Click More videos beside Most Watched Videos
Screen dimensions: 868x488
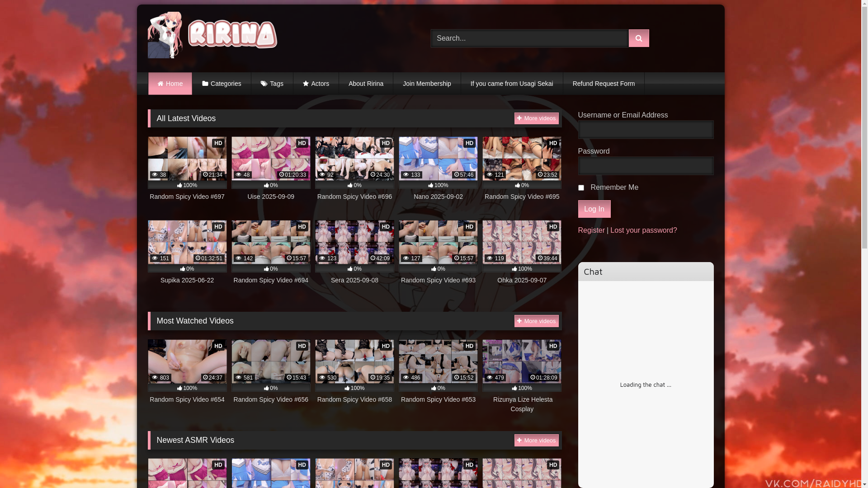(536, 321)
